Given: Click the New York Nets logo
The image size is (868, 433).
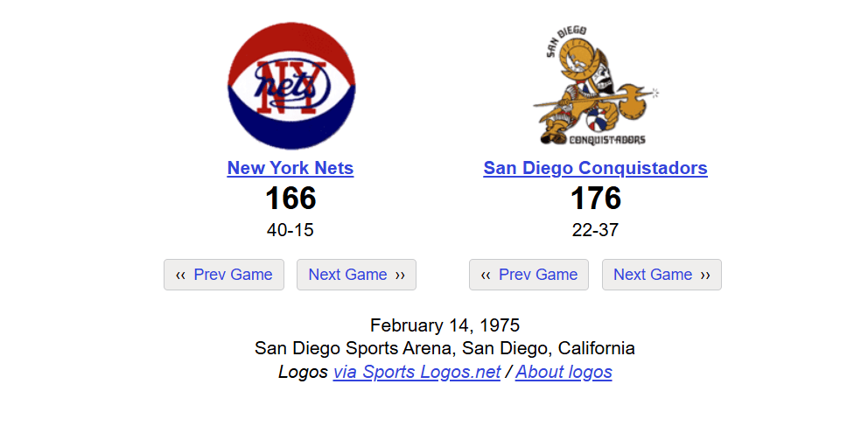Looking at the screenshot, I should 291,86.
